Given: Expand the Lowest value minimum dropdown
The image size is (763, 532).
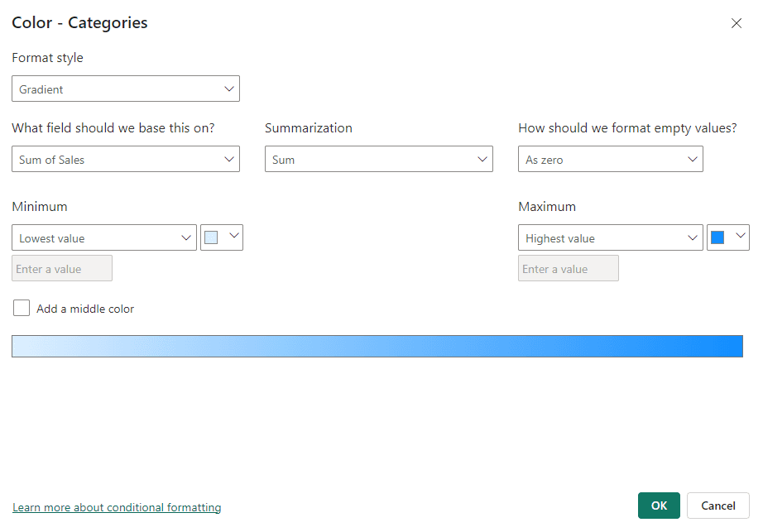Looking at the screenshot, I should pyautogui.click(x=104, y=237).
